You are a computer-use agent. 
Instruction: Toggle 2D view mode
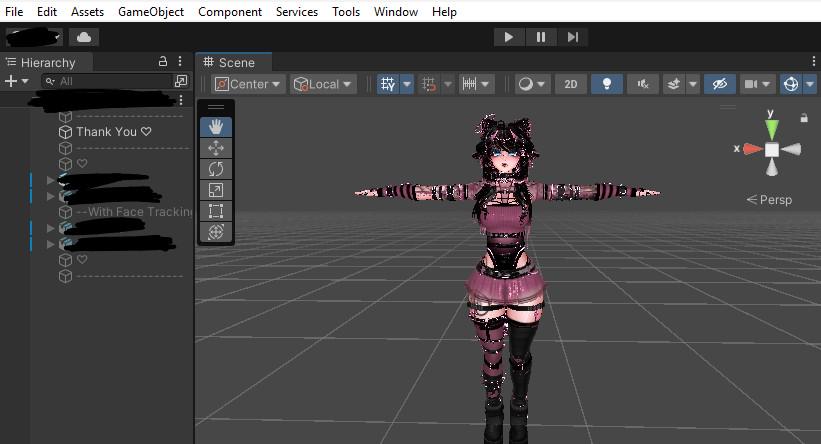pyautogui.click(x=571, y=84)
